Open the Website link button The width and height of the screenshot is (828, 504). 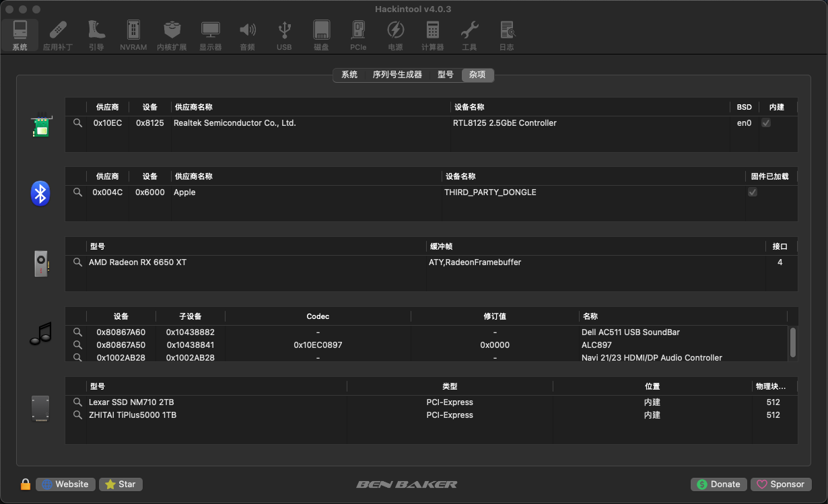coord(65,484)
